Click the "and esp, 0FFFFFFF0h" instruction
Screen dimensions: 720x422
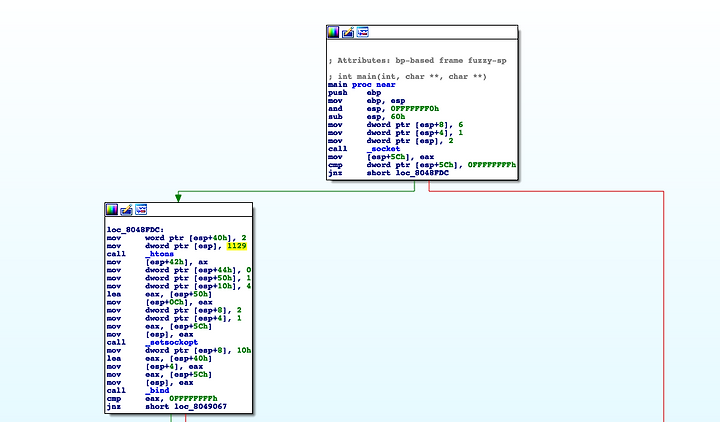coord(383,109)
